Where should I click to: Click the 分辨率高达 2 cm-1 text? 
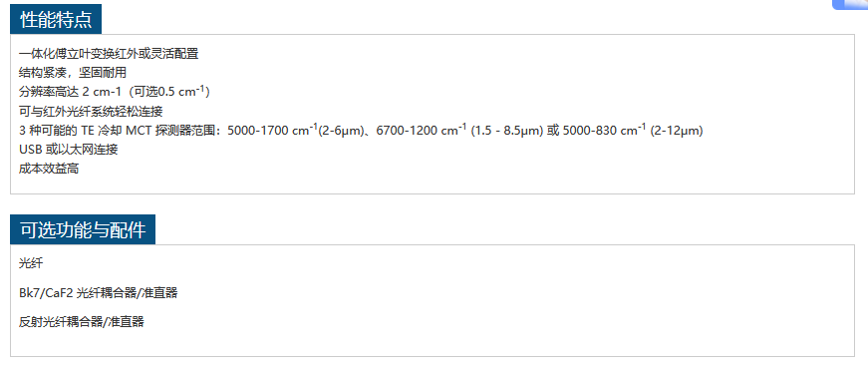click(70, 92)
